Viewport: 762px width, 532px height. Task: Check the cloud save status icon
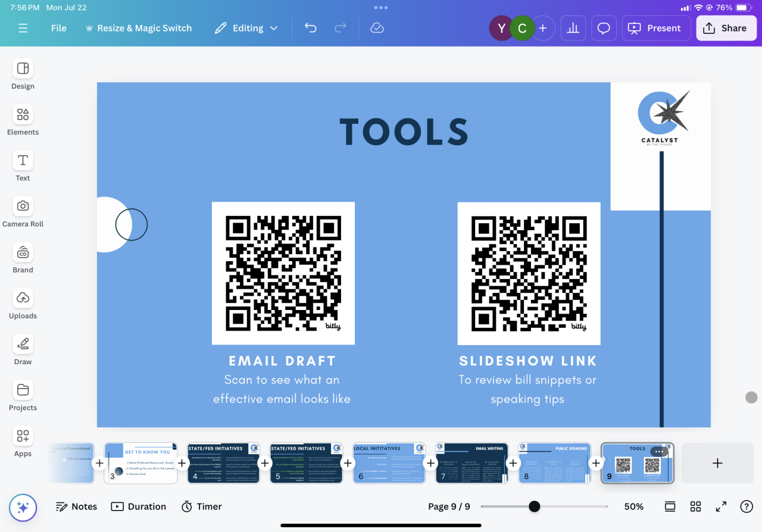(x=377, y=28)
